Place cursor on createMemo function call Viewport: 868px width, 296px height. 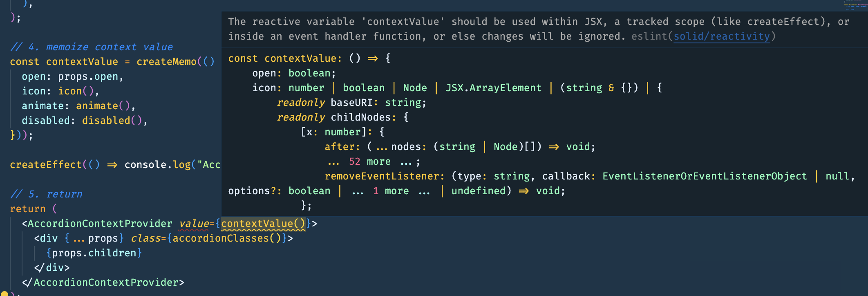166,62
